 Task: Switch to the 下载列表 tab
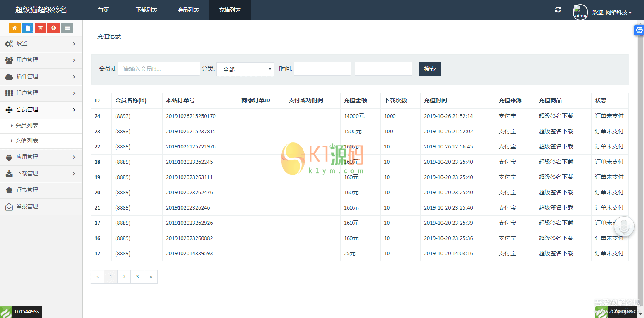coord(146,9)
